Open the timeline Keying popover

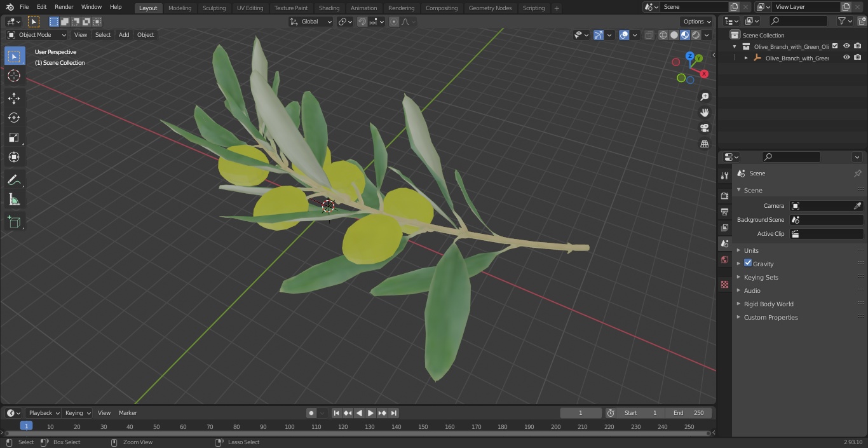click(x=77, y=413)
